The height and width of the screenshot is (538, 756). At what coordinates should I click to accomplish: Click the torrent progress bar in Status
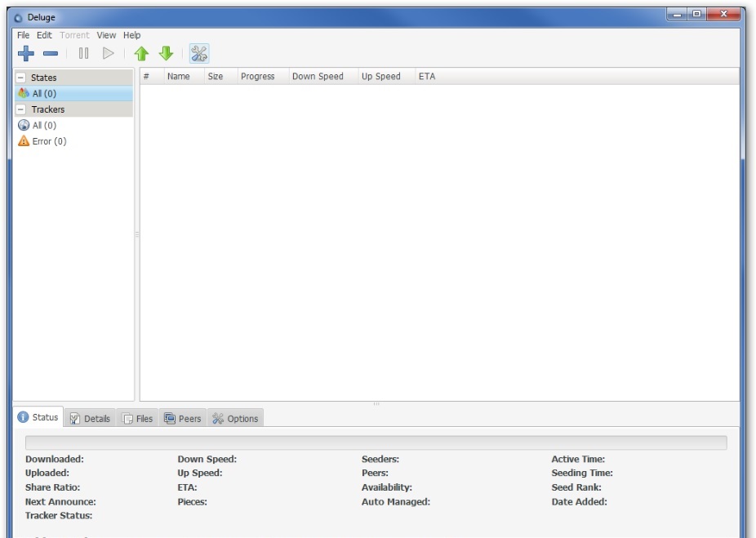pyautogui.click(x=376, y=442)
